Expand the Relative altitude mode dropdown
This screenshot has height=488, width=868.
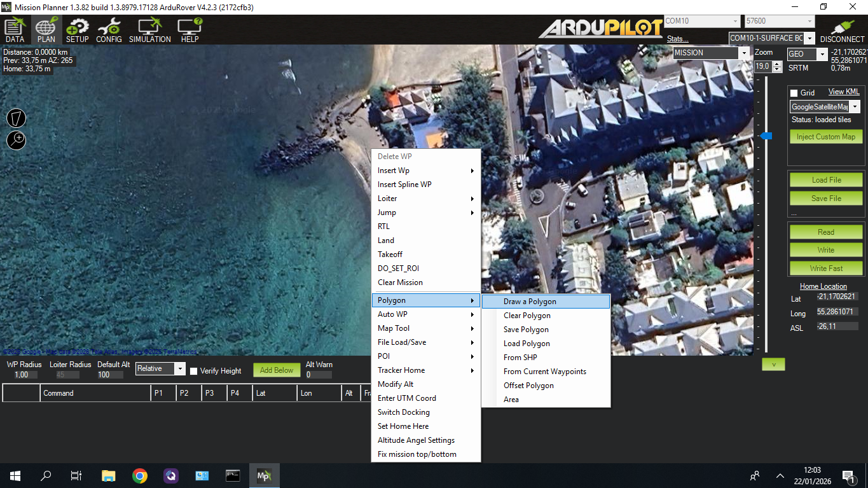pos(179,369)
